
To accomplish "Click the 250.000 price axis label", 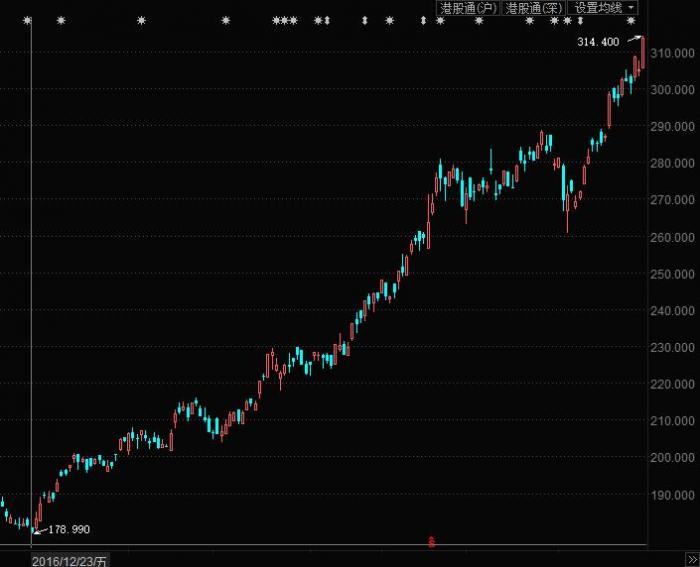I will tap(672, 274).
